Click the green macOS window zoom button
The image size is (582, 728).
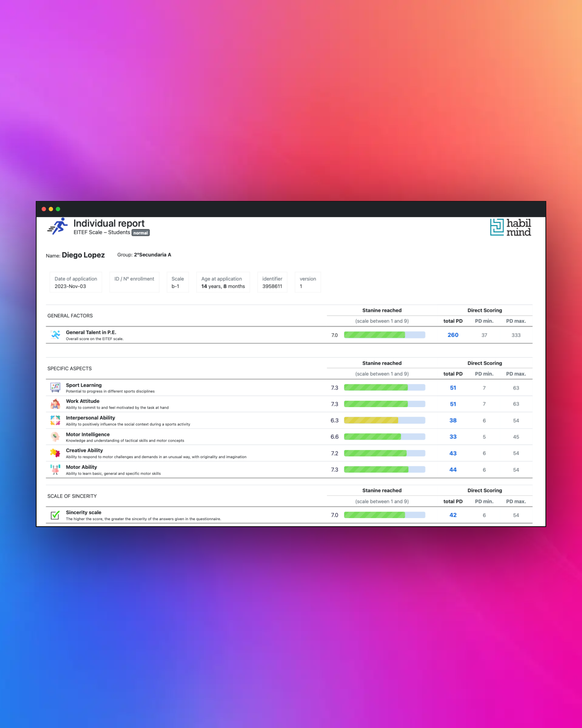[x=58, y=209]
